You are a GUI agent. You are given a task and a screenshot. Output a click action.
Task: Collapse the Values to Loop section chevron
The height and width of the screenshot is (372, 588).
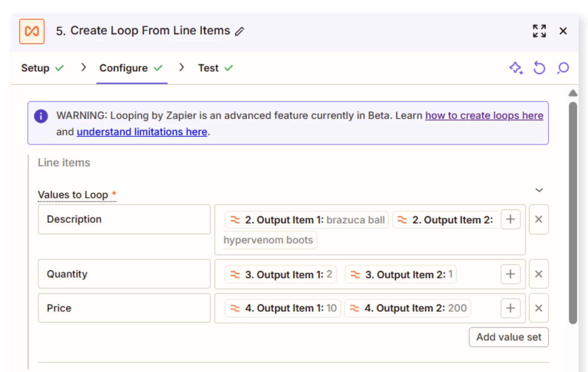click(x=539, y=190)
